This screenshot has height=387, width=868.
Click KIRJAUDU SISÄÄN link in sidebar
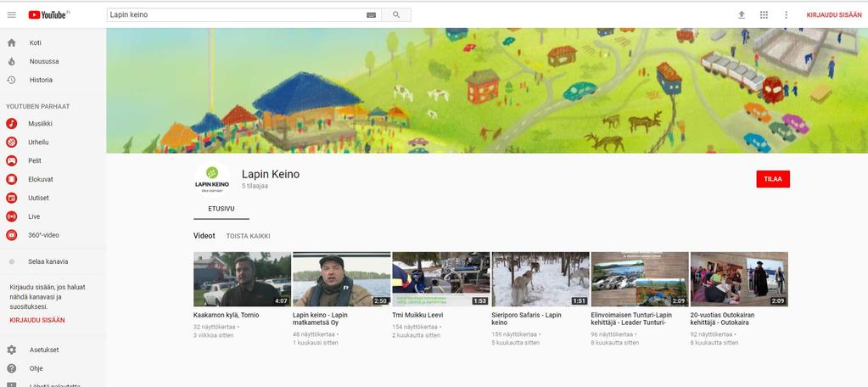pyautogui.click(x=37, y=320)
